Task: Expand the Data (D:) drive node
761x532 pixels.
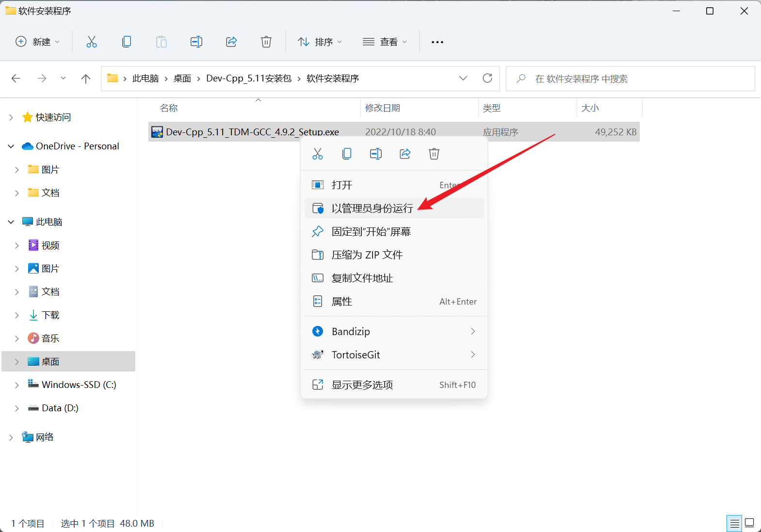Action: click(17, 408)
